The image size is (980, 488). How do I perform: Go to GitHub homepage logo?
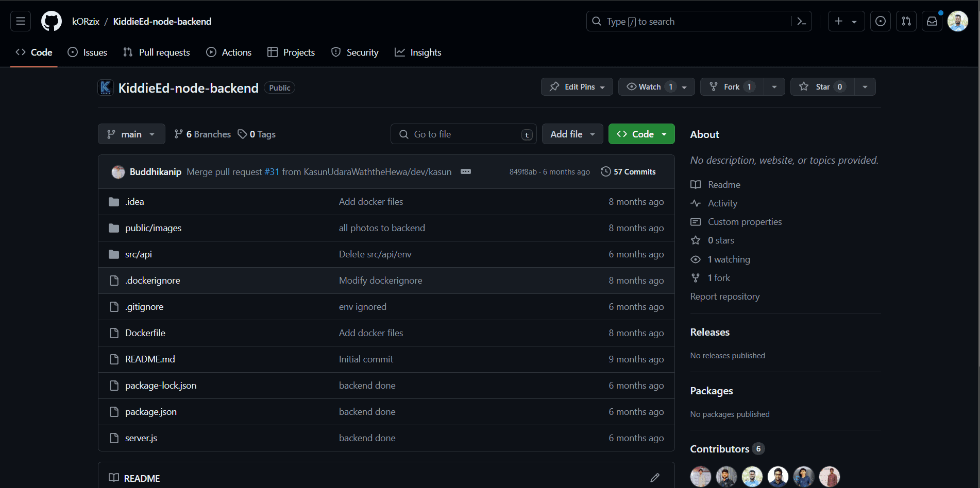click(52, 21)
